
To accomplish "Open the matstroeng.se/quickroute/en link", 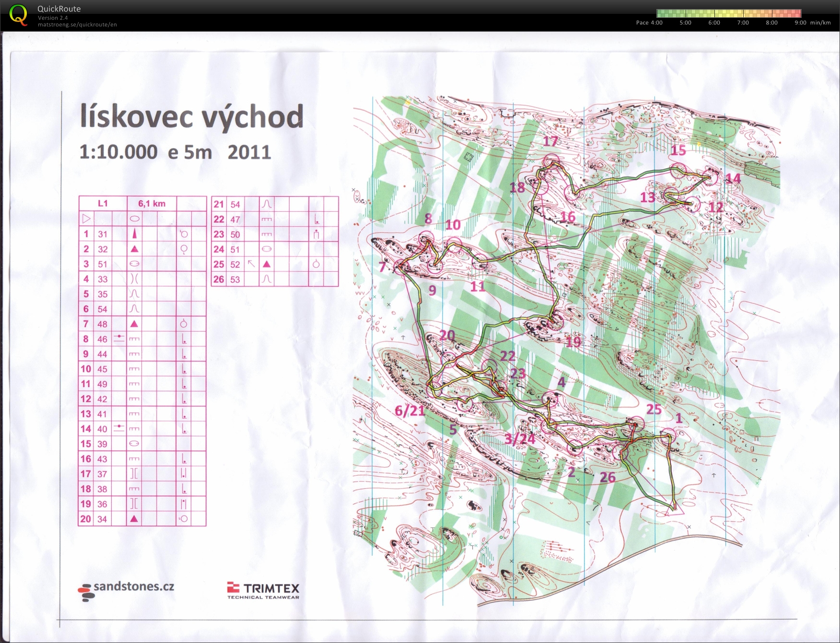I will point(77,24).
